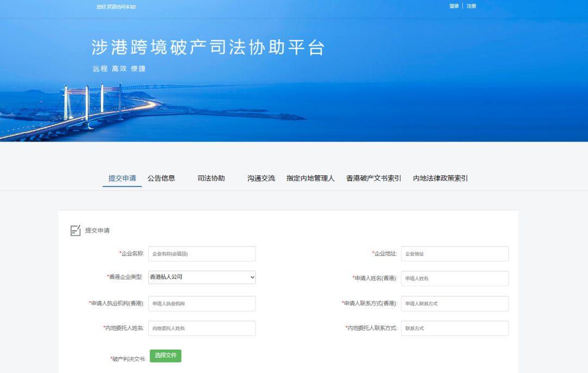Click the 涉港跨境破产司法协助平台 banner title

[x=208, y=48]
